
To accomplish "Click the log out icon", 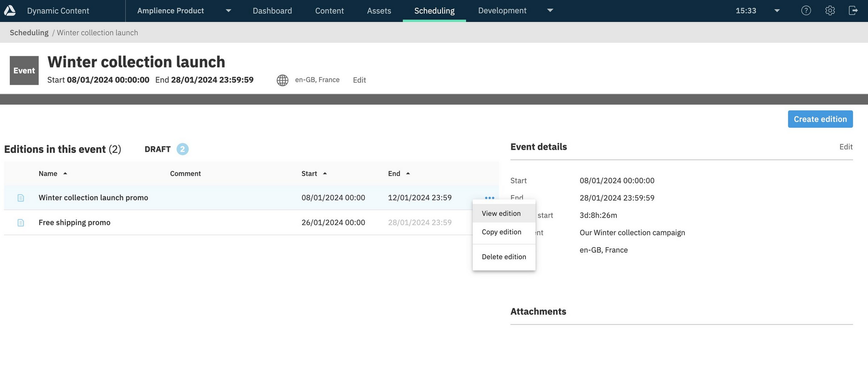I will pos(853,11).
